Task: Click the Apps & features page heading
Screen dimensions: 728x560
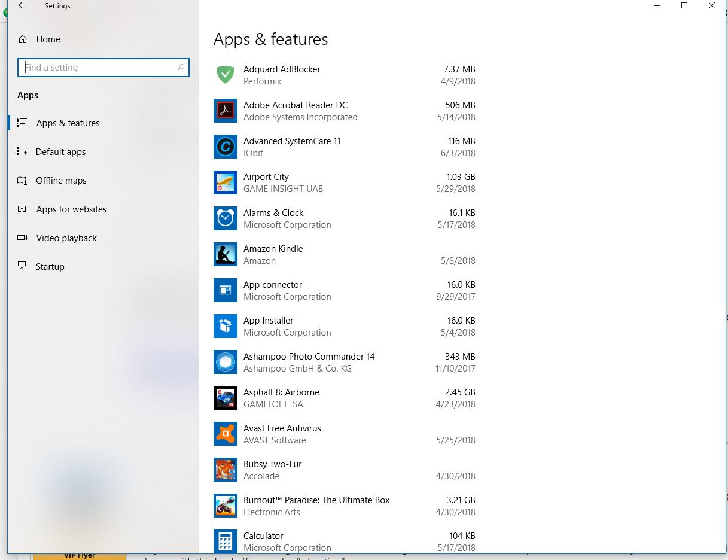Action: pos(271,39)
